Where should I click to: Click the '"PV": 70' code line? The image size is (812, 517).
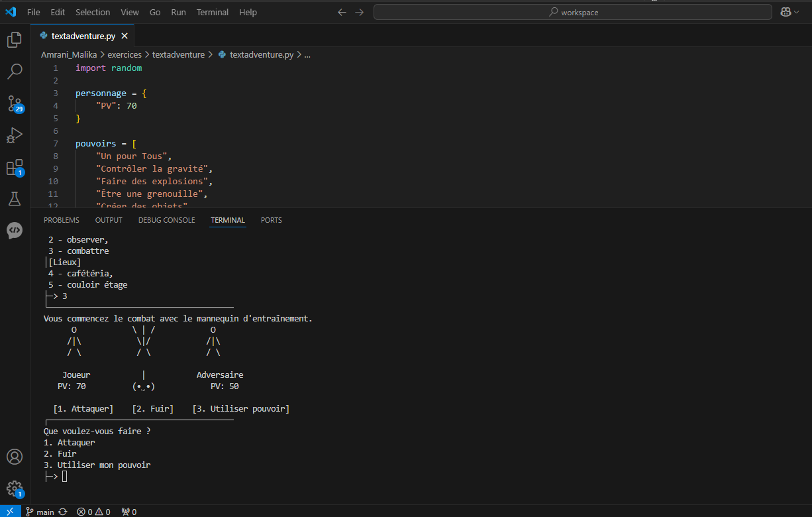[x=117, y=106]
